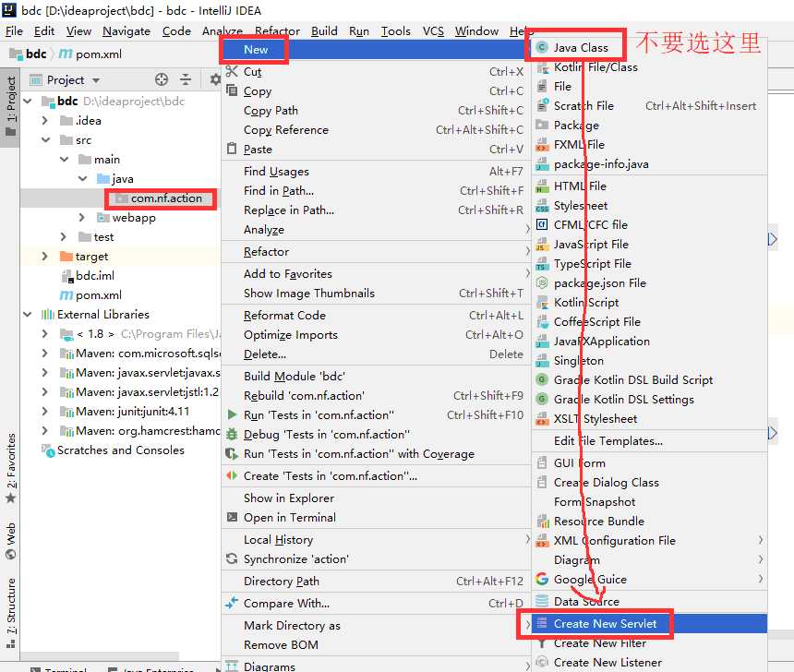Select bdc.iml file in tree
The width and height of the screenshot is (794, 672).
click(95, 275)
